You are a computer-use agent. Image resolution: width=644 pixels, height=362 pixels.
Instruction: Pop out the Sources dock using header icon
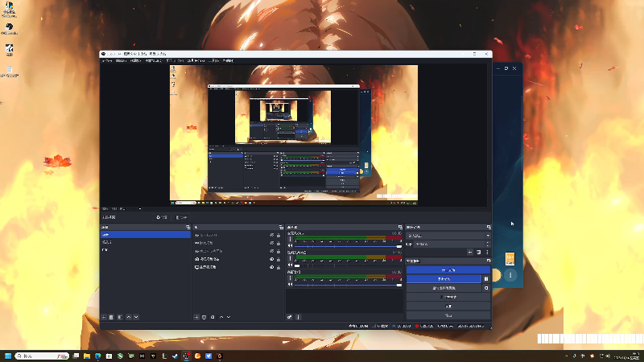coord(281,228)
